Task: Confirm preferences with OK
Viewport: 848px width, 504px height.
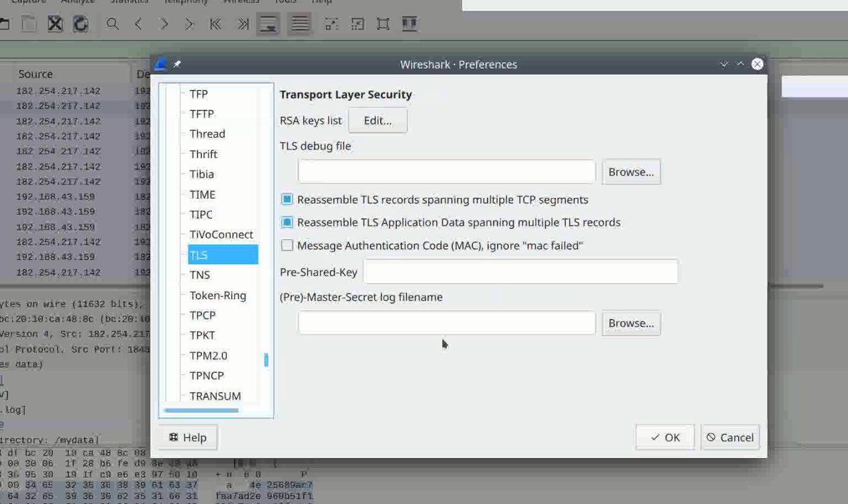Action: click(665, 438)
